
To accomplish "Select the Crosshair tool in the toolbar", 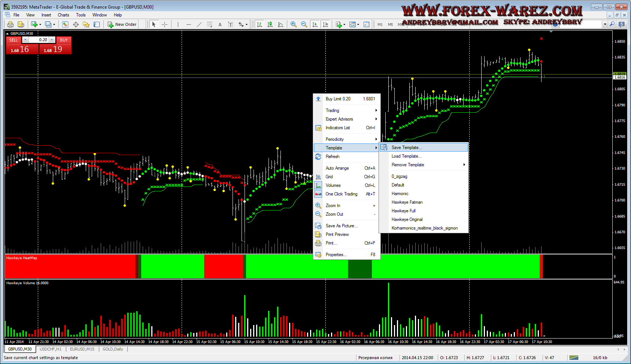I will pyautogui.click(x=164, y=24).
